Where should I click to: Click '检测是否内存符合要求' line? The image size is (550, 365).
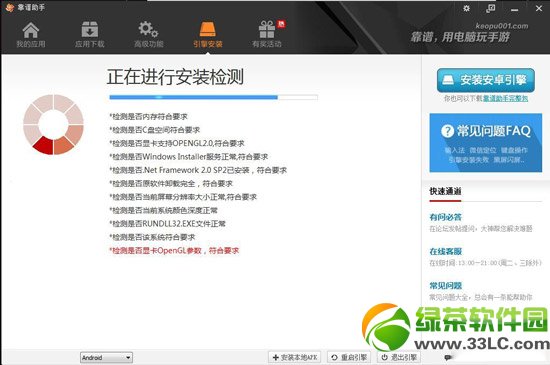(x=148, y=116)
